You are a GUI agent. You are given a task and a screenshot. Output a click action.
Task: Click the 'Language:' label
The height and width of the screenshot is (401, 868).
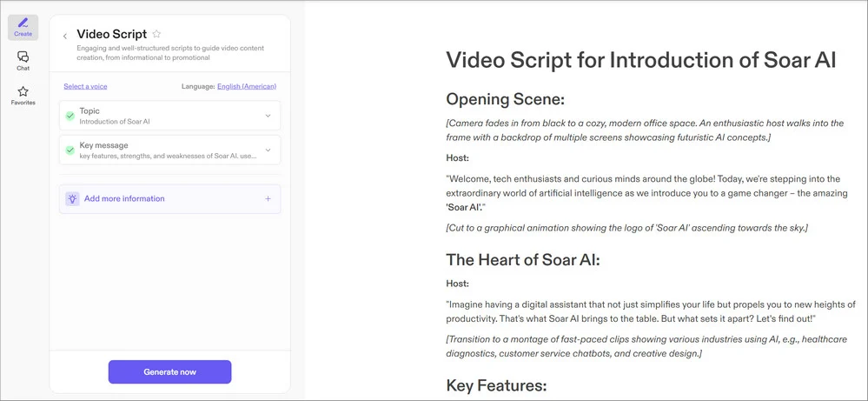coord(198,86)
